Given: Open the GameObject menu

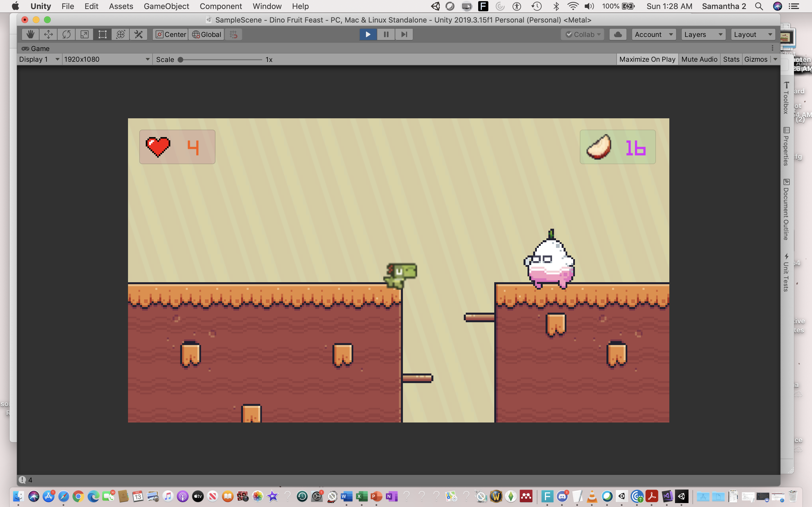Looking at the screenshot, I should tap(166, 6).
